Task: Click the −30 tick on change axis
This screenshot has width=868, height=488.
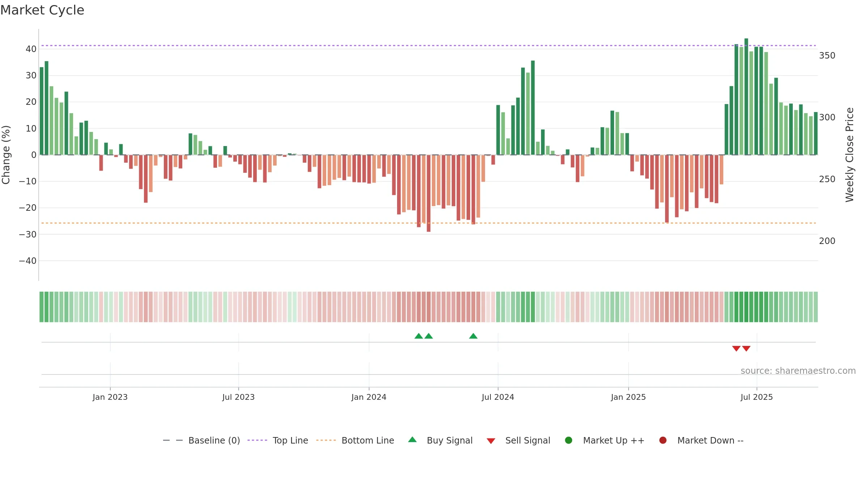Action: click(x=28, y=234)
